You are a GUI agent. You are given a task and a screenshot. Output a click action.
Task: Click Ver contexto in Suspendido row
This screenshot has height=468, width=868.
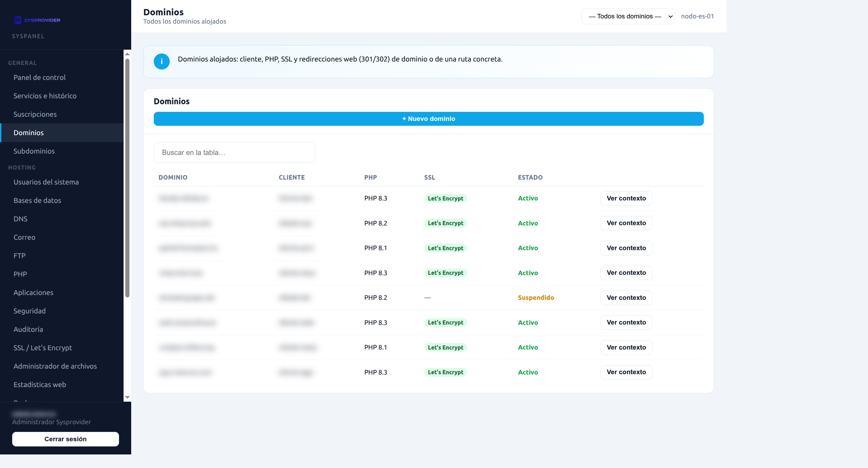626,298
